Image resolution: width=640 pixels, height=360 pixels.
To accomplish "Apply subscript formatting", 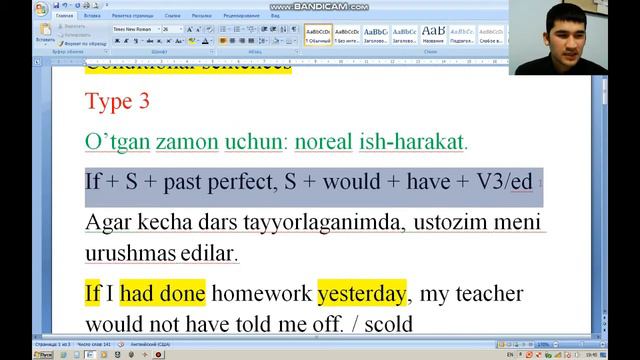I will pos(160,41).
